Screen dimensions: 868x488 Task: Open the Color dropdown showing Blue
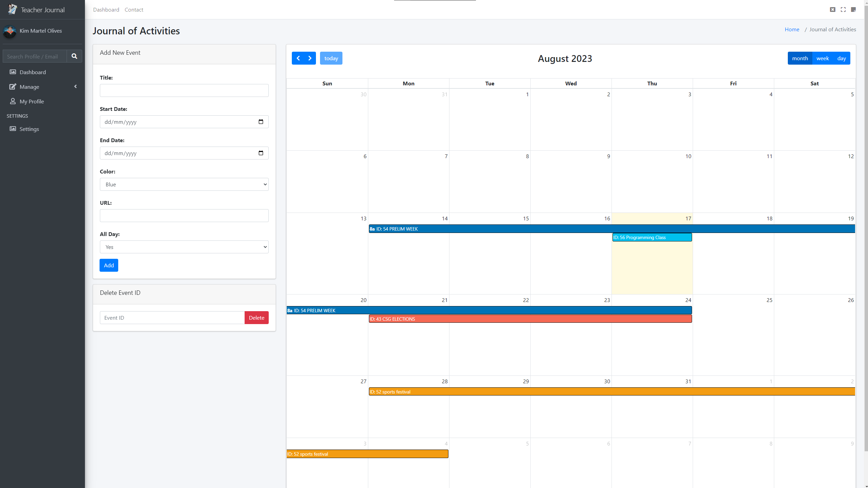(x=184, y=184)
